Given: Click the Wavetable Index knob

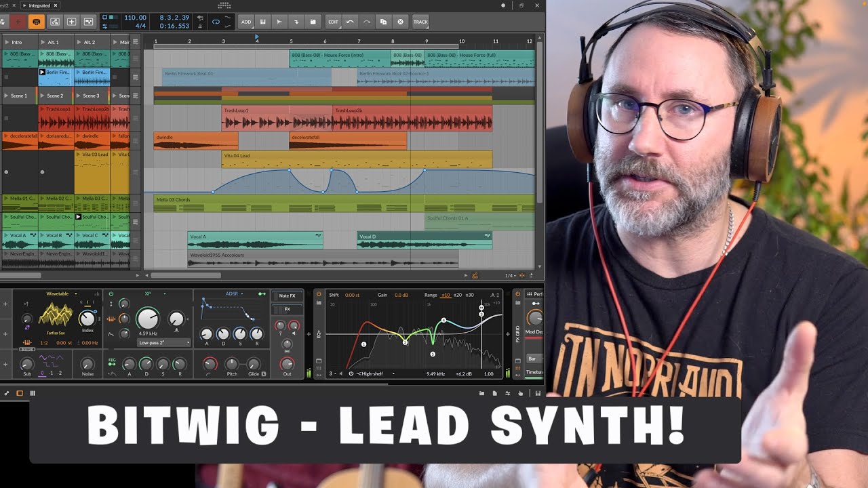Looking at the screenshot, I should click(87, 319).
